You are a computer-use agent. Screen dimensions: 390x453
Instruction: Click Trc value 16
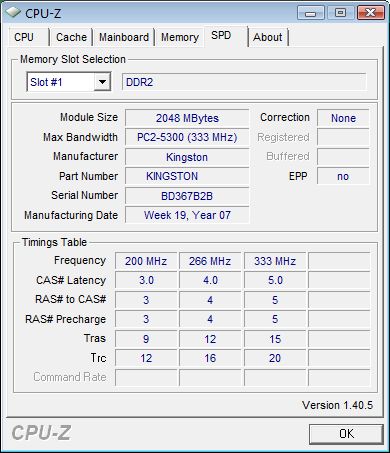tap(210, 358)
